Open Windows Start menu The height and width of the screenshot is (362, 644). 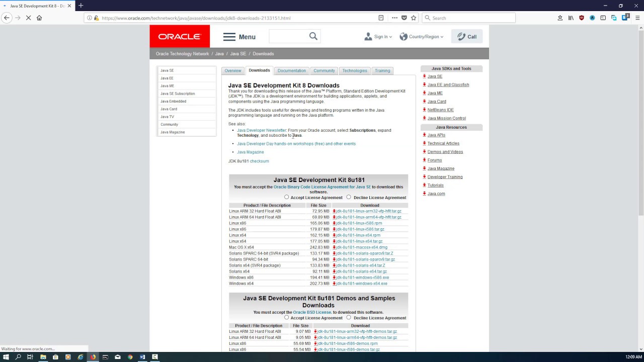[x=6, y=357]
